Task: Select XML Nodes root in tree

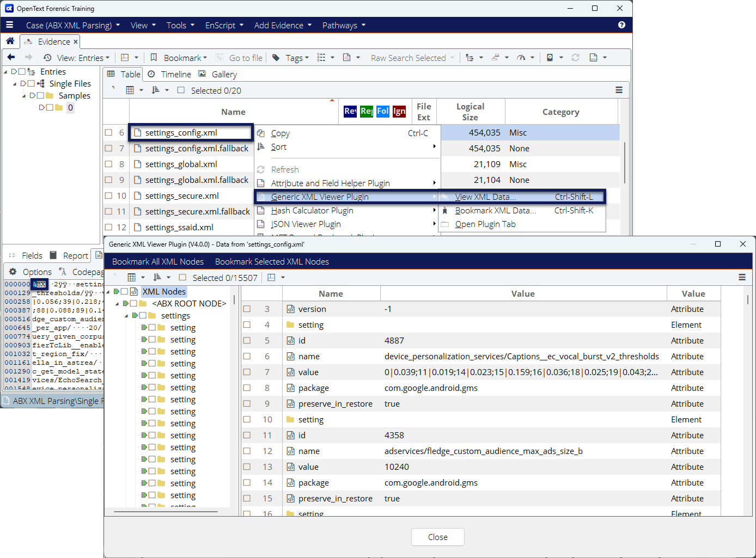Action: [164, 292]
